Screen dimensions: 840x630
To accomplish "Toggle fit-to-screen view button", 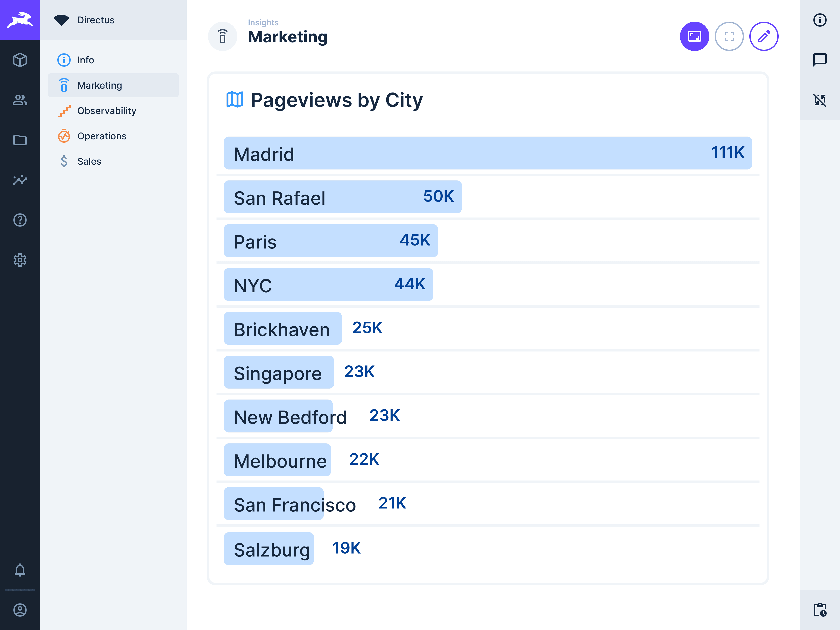I will coord(694,36).
